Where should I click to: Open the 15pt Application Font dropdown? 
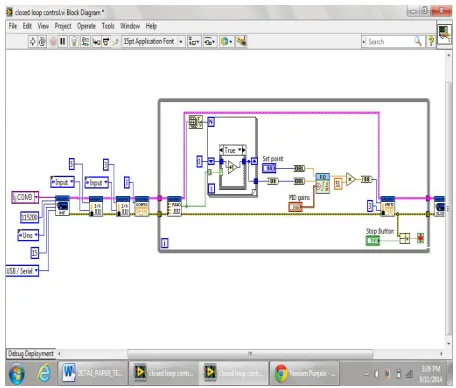(153, 42)
